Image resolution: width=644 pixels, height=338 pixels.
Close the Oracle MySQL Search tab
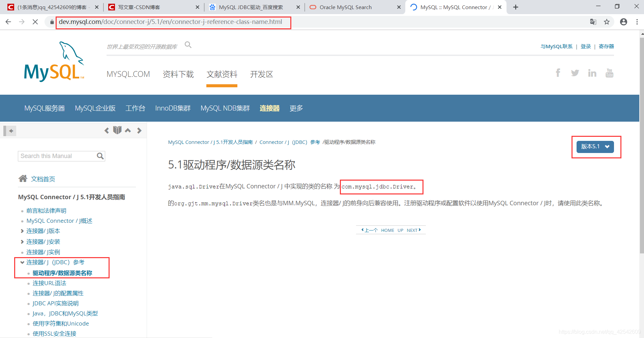pyautogui.click(x=399, y=7)
